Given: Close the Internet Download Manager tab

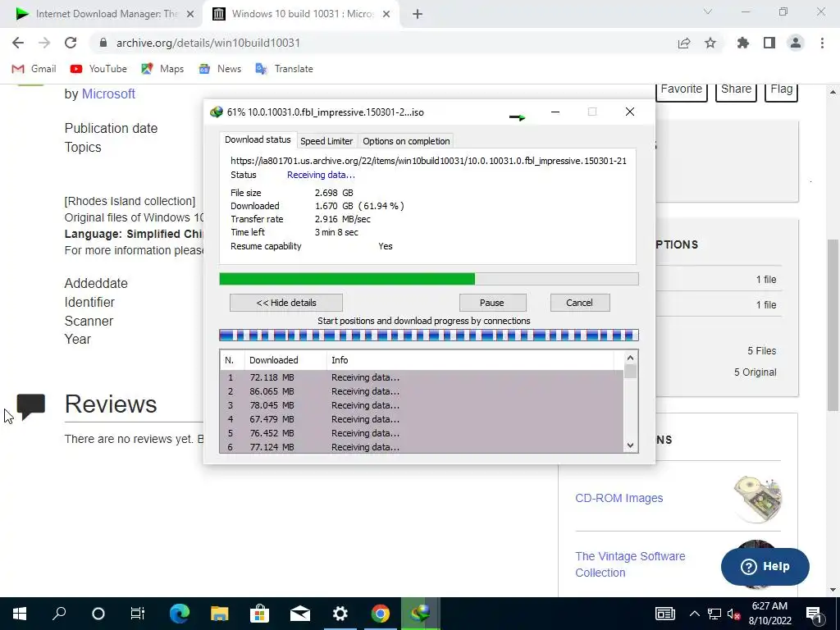Looking at the screenshot, I should point(190,15).
